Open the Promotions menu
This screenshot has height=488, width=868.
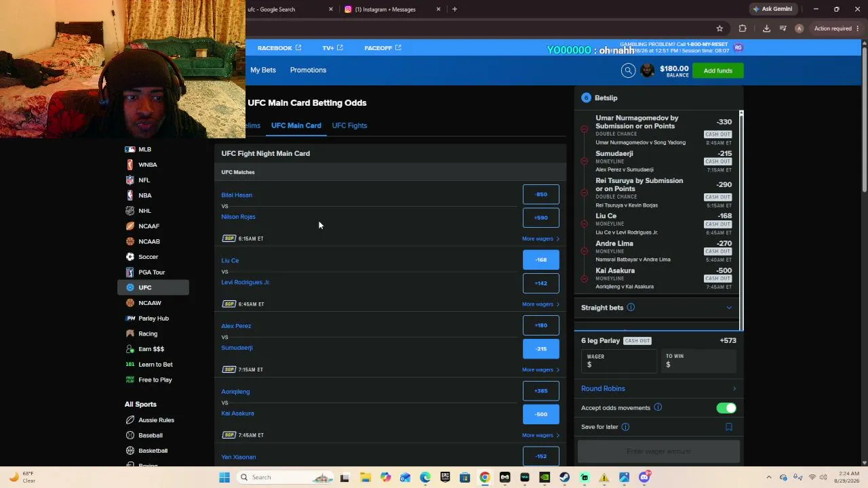[308, 70]
